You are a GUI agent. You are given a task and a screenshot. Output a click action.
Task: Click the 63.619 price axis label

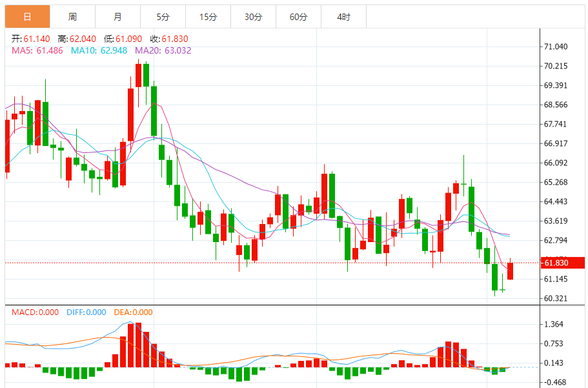556,221
